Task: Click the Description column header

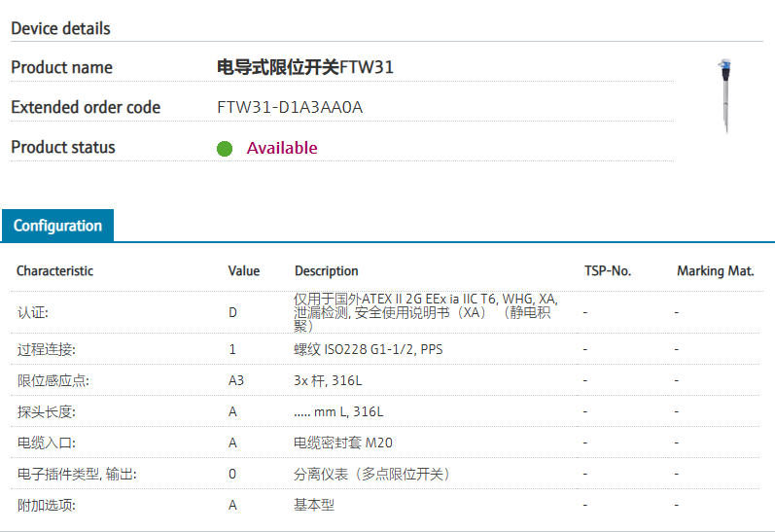Action: point(327,271)
